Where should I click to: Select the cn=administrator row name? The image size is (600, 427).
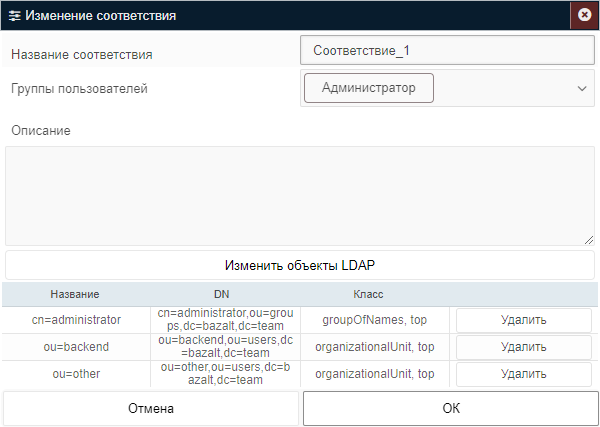[76, 320]
